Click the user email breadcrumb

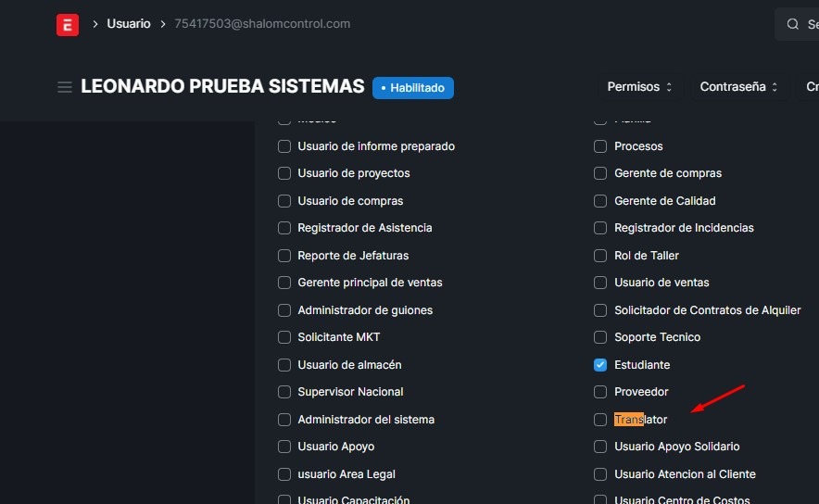click(262, 24)
